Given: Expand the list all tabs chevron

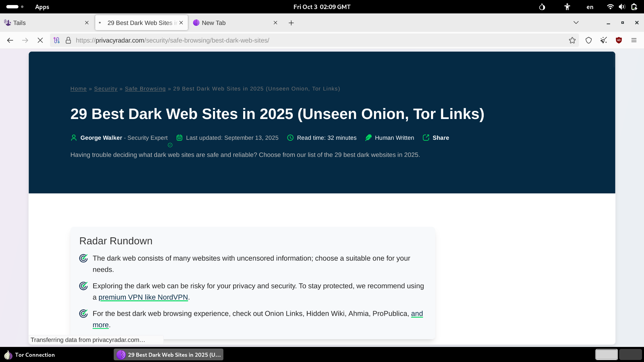Looking at the screenshot, I should pos(576,23).
